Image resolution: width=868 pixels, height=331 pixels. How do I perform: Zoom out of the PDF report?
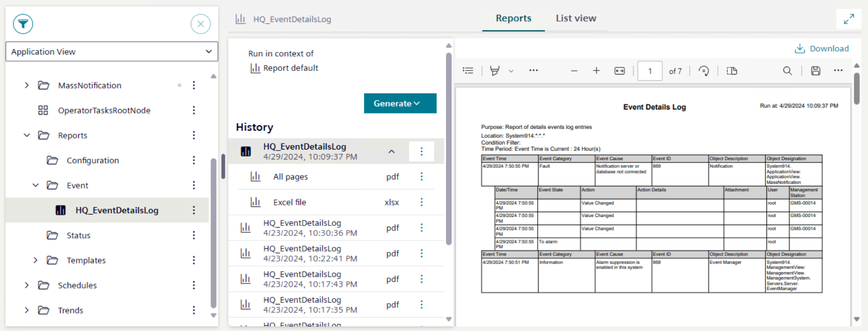[574, 71]
